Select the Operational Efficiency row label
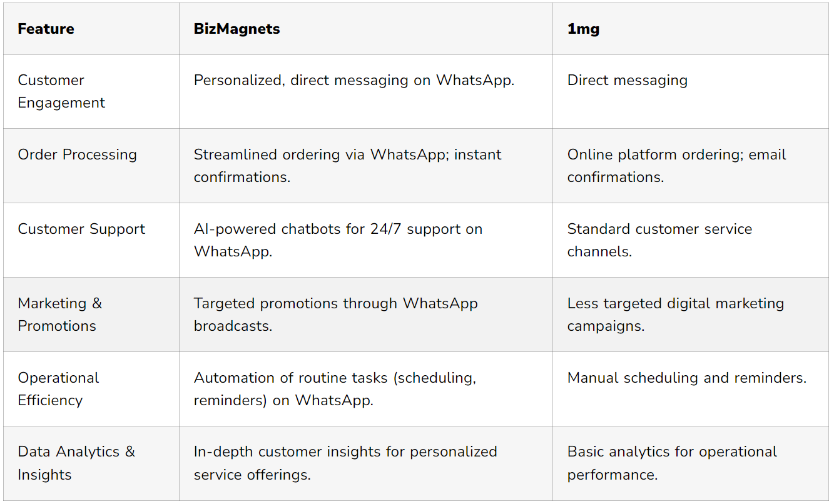 [58, 389]
